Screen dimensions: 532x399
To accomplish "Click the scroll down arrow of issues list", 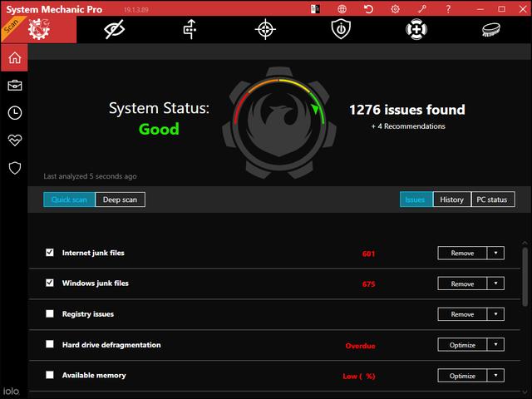I will 525,392.
